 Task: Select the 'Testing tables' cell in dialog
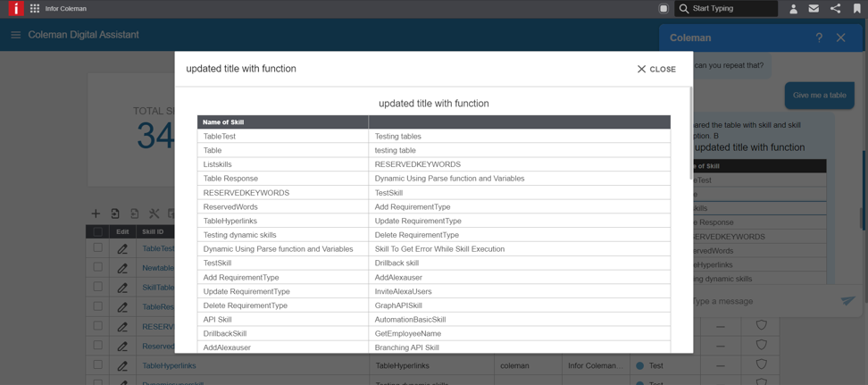[x=519, y=136]
